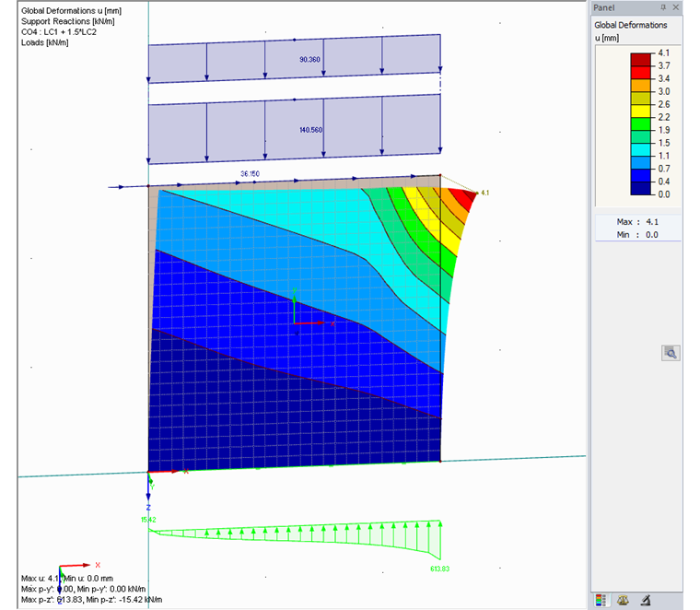This screenshot has height=610, width=700.
Task: Open the Factors (balance scale) tab icon
Action: [624, 600]
